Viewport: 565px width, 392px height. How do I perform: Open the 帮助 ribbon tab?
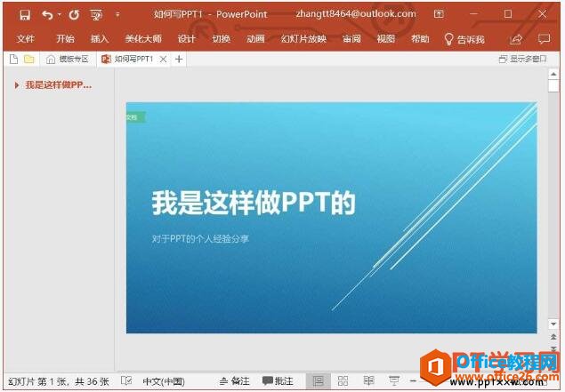coord(420,38)
